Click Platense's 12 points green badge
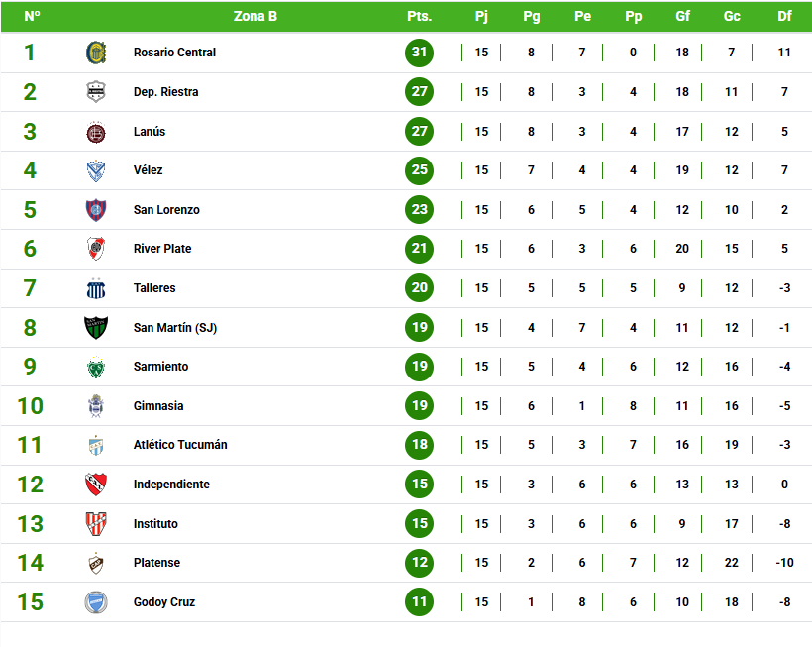812x647 pixels. click(420, 563)
